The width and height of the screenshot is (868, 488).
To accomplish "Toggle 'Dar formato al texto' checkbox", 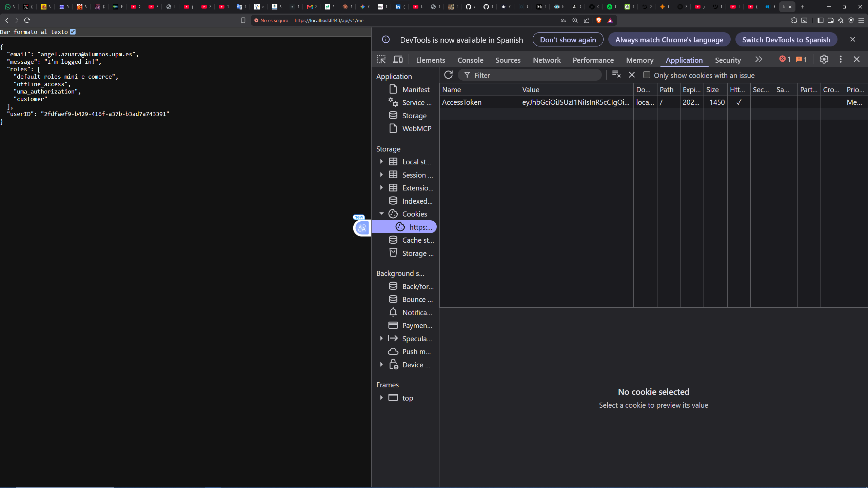I will click(x=73, y=32).
